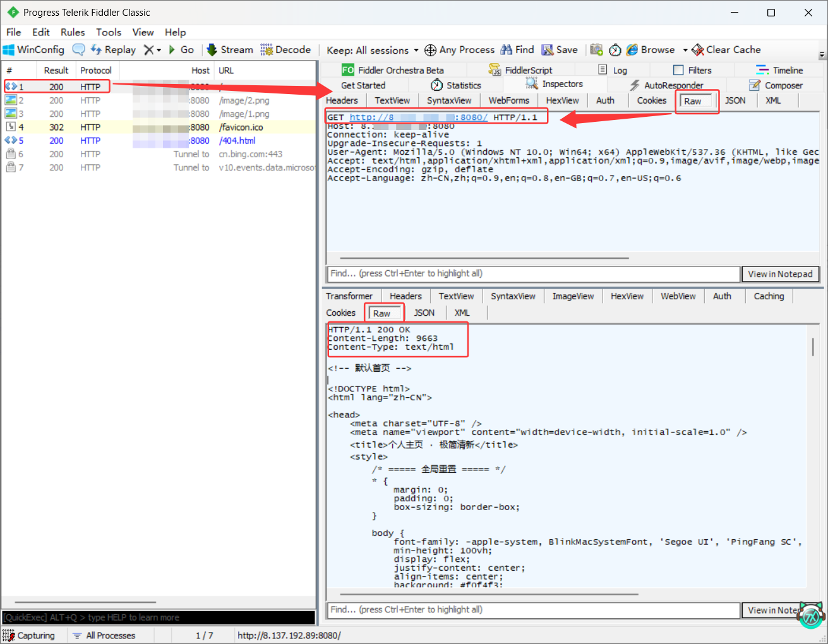Select session 6 cn.bing.com:443 tunnel

[x=159, y=154]
